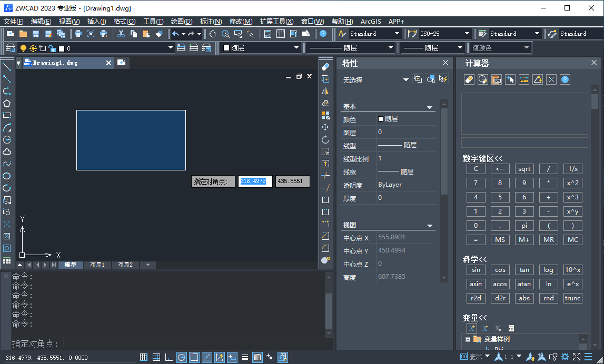Image resolution: width=604 pixels, height=364 pixels.
Task: Click the calculator's Get Coordinates icon
Action: click(x=510, y=79)
